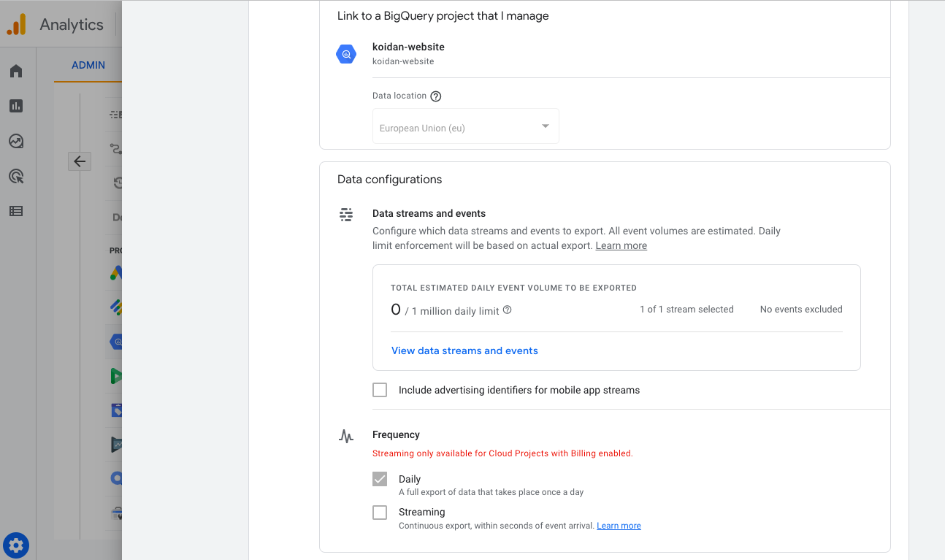Click the koidan-website project name
The height and width of the screenshot is (560, 945).
[408, 47]
